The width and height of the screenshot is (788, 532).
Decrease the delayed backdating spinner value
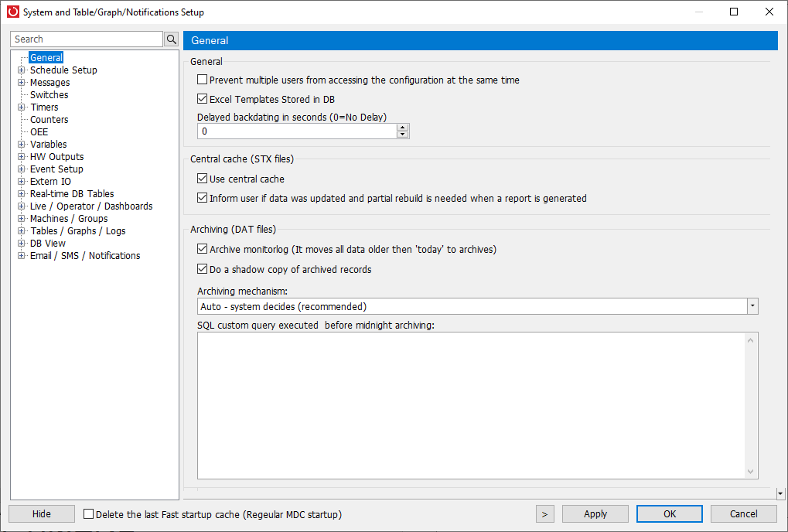pyautogui.click(x=402, y=135)
